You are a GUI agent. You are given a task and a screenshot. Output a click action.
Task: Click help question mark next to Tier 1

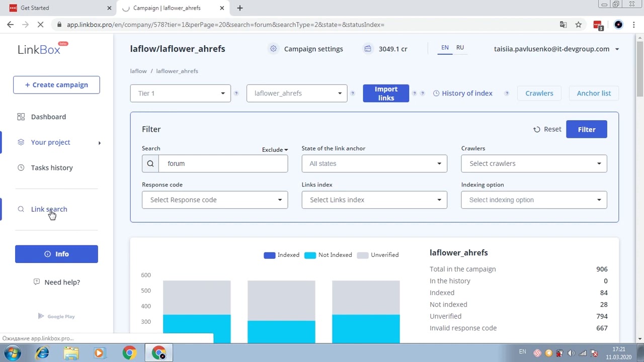tap(236, 94)
